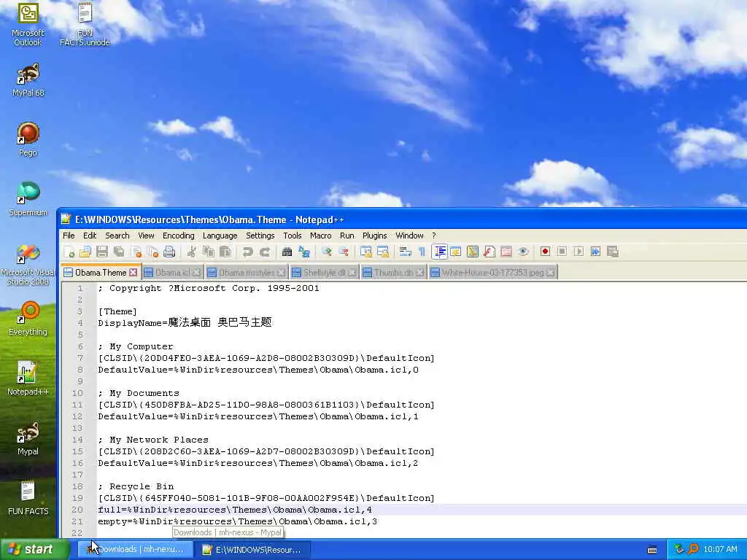This screenshot has width=747, height=560.
Task: Click the Redo arrow icon
Action: pos(264,252)
